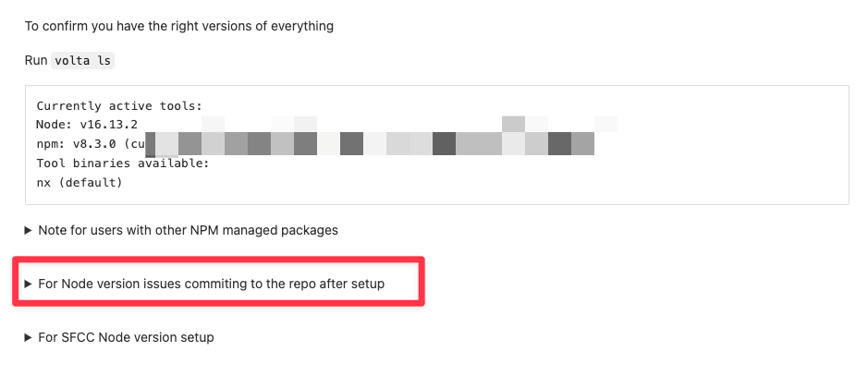Select 'For Node version issues commiting to the repo' label
Screen dimensions: 868x388
pyautogui.click(x=212, y=284)
